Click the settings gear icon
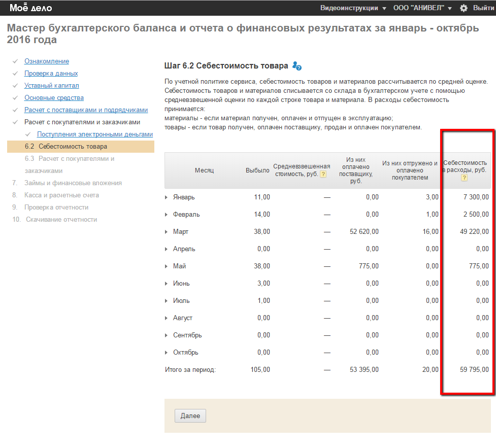Image resolution: width=496 pixels, height=448 pixels. tap(463, 8)
